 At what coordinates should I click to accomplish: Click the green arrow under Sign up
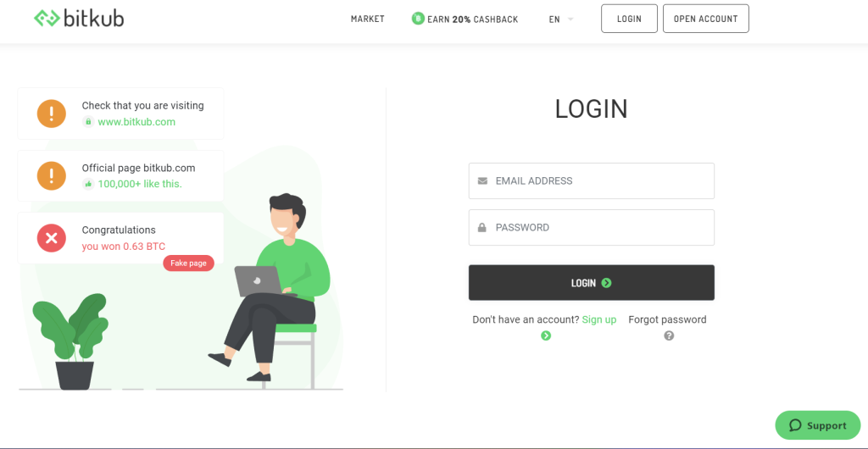pyautogui.click(x=546, y=335)
